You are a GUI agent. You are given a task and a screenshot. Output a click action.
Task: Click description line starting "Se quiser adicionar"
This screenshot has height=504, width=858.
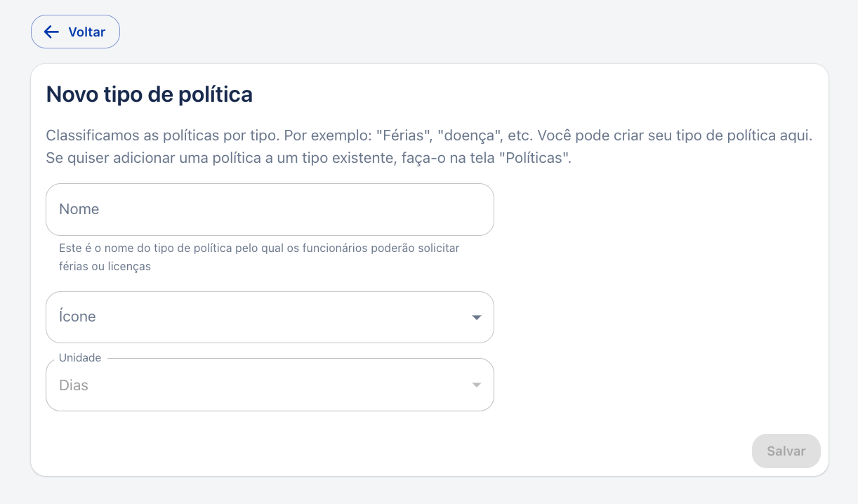309,157
